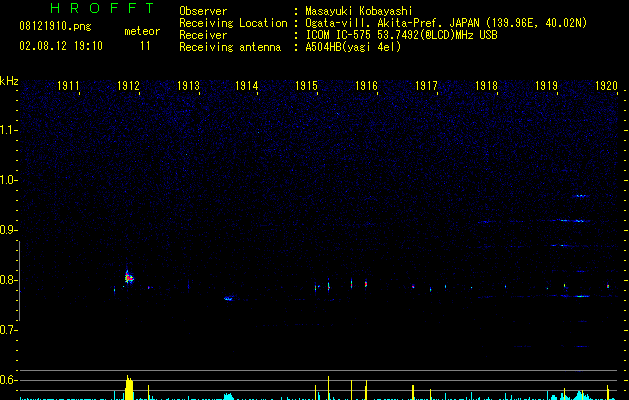The image size is (629, 400).
Task: Click the 'Receiver' field label
Action: [x=203, y=35]
